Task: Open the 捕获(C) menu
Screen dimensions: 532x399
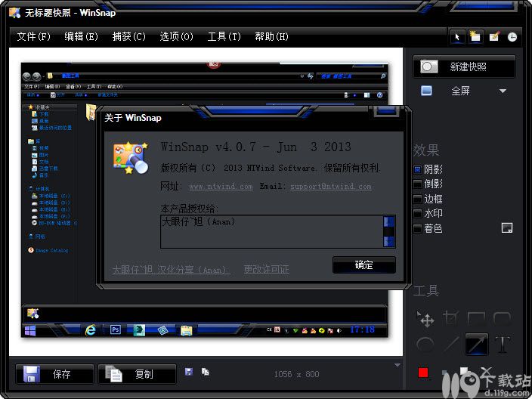Action: [129, 36]
